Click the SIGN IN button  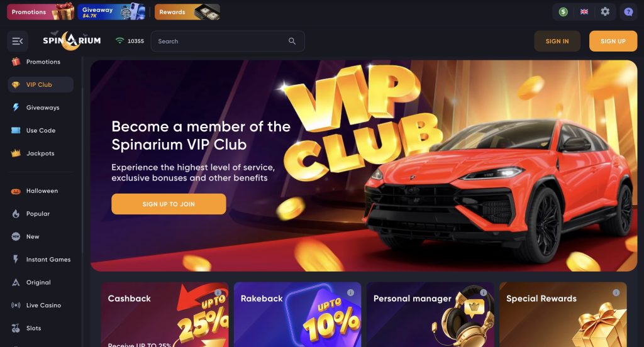(x=557, y=41)
